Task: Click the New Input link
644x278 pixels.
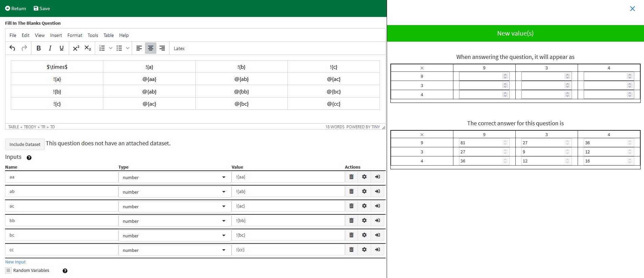Action: click(15, 262)
